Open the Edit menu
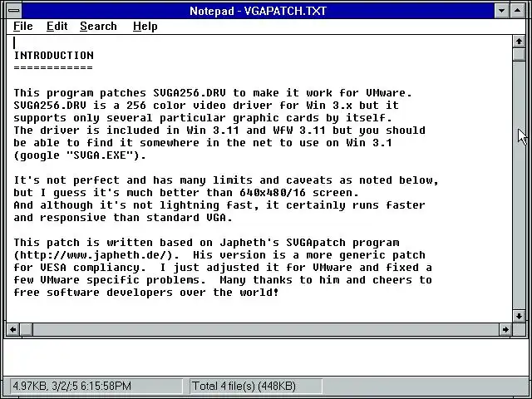Viewport: 532px width, 399px height. pos(57,26)
